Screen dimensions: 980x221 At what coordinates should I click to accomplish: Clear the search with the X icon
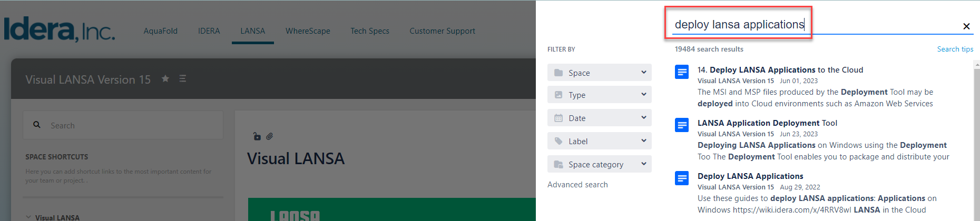966,26
